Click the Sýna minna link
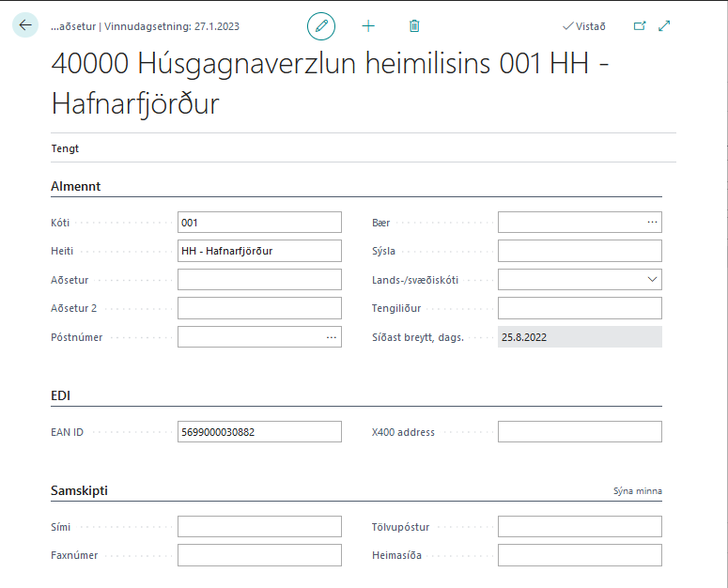This screenshot has width=728, height=588. click(x=637, y=491)
